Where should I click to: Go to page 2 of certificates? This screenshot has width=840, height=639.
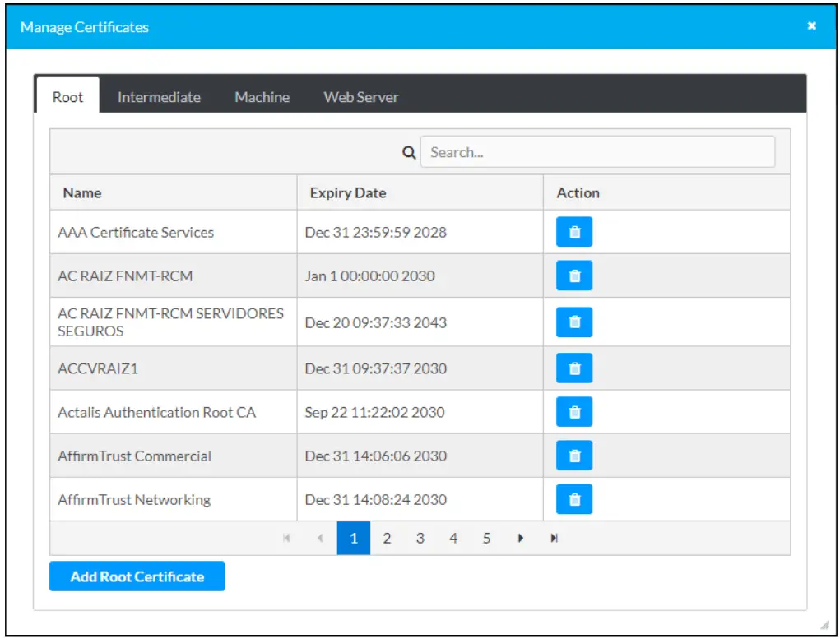[x=387, y=539]
